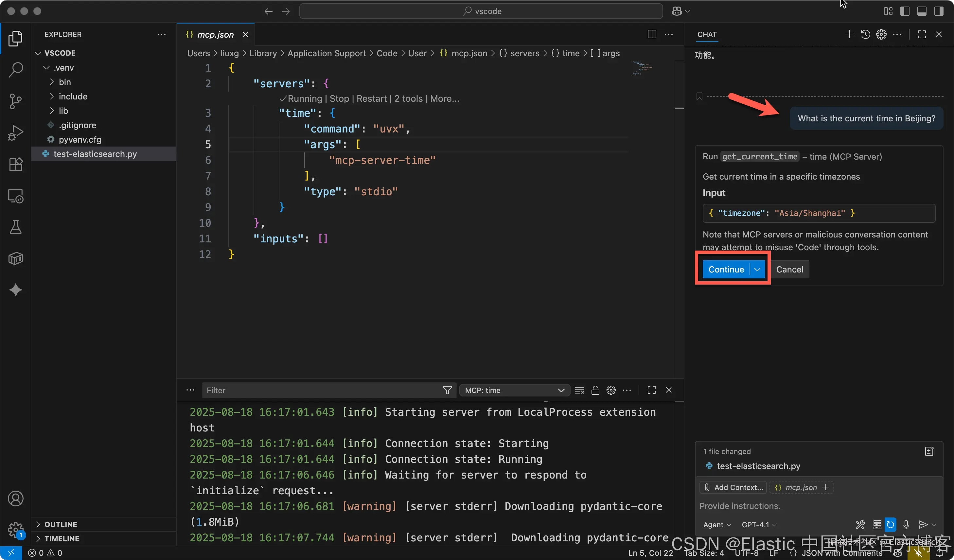Select the CHAT panel tab
Viewport: 954px width, 560px height.
point(707,34)
